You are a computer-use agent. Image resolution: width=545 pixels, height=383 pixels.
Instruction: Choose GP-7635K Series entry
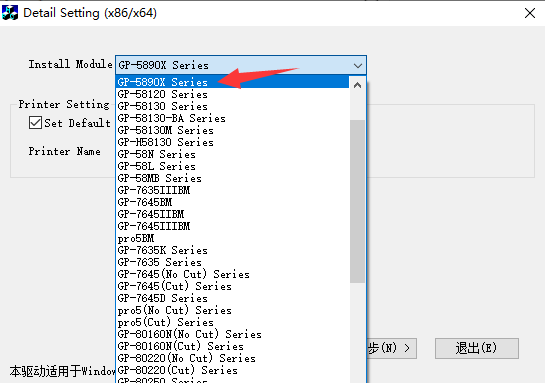point(233,250)
